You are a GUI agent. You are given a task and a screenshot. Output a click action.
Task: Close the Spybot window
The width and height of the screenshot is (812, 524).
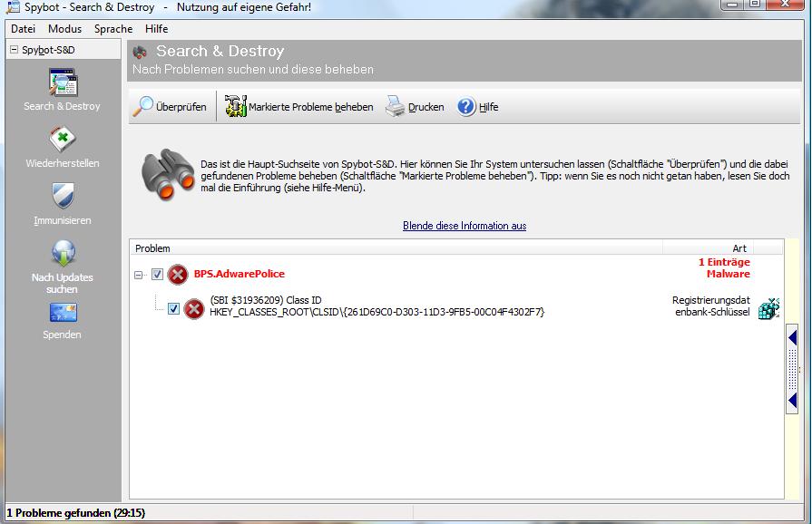(785, 5)
